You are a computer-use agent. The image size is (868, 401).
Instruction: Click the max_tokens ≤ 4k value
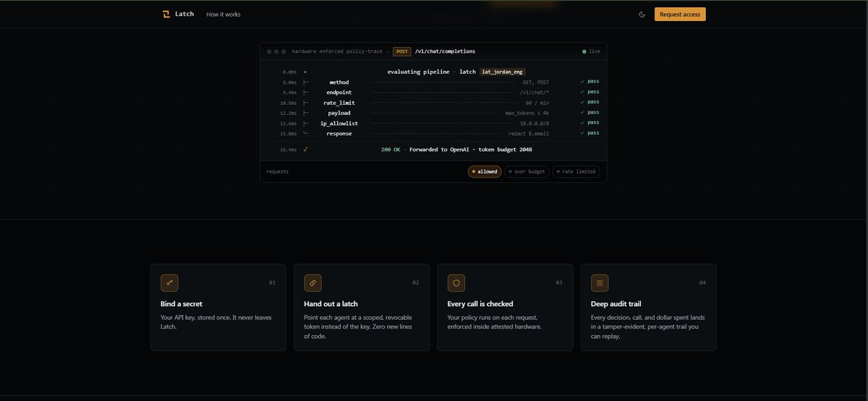[x=527, y=113]
